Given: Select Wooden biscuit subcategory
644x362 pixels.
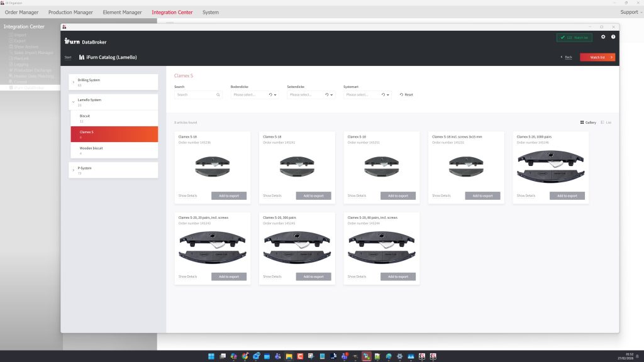Looking at the screenshot, I should (x=91, y=148).
